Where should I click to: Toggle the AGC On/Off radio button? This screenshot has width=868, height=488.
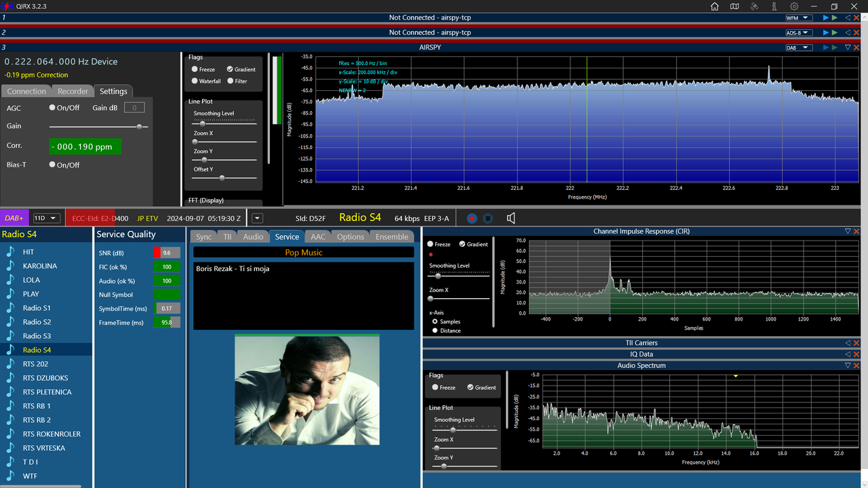tap(52, 108)
